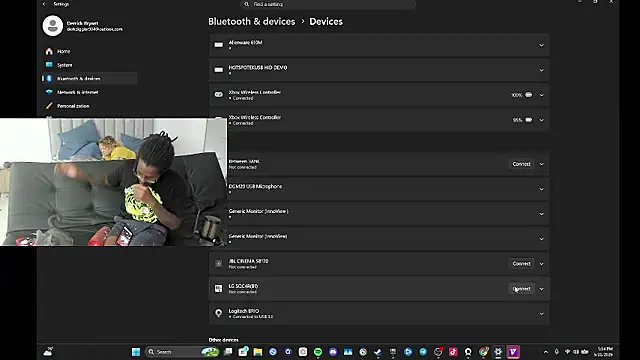Expand the Alienware 610M device row
This screenshot has width=640, height=360.
(x=541, y=45)
